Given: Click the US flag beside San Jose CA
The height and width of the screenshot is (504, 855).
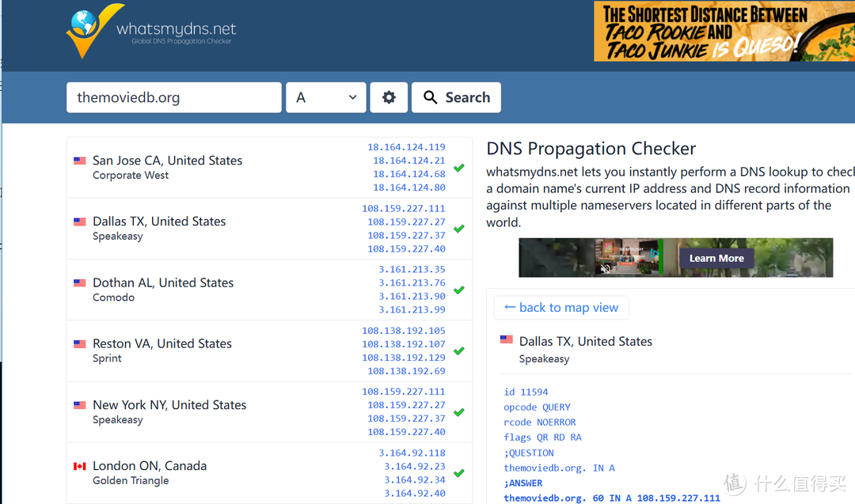Looking at the screenshot, I should click(x=79, y=160).
